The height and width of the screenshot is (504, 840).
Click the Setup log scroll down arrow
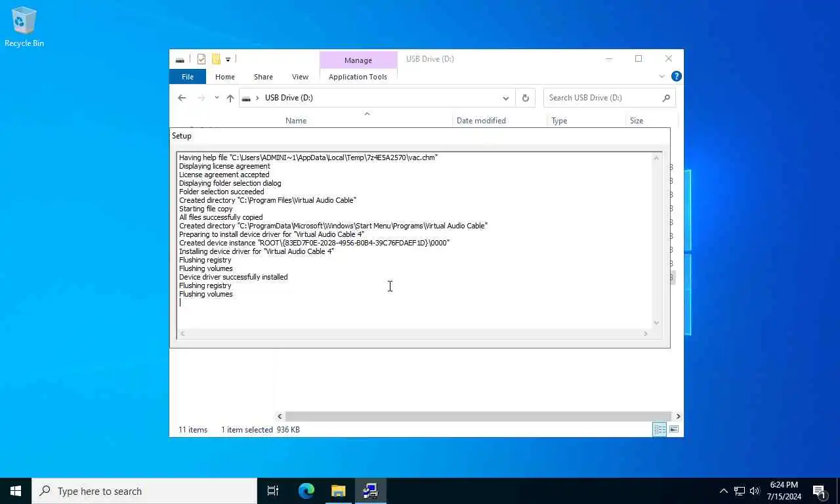pos(656,322)
